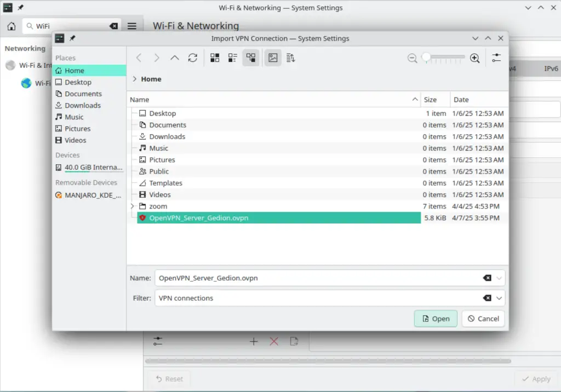Viewport: 561px width, 392px height.
Task: Clear the Name input field
Action: point(487,278)
